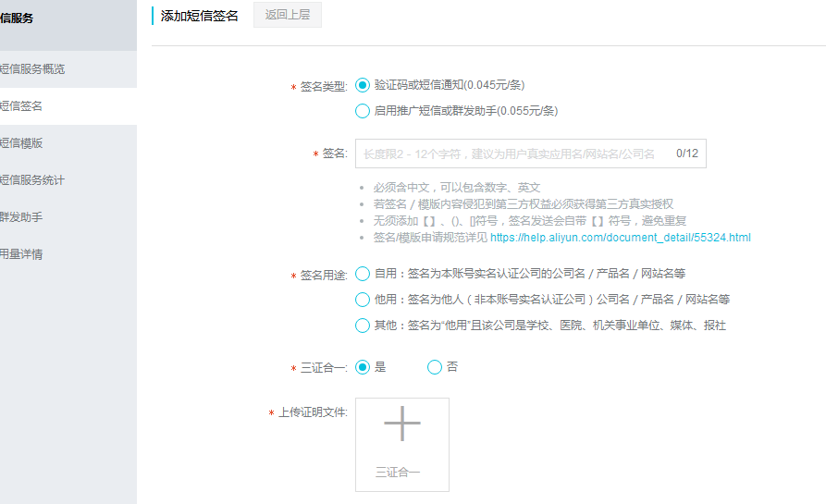Open 短信服务统计 in the sidebar

point(33,180)
